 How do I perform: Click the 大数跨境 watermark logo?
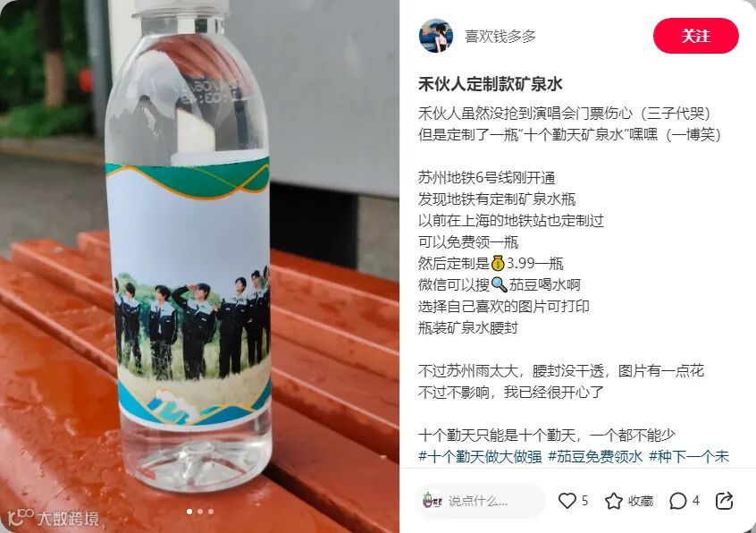(54, 517)
